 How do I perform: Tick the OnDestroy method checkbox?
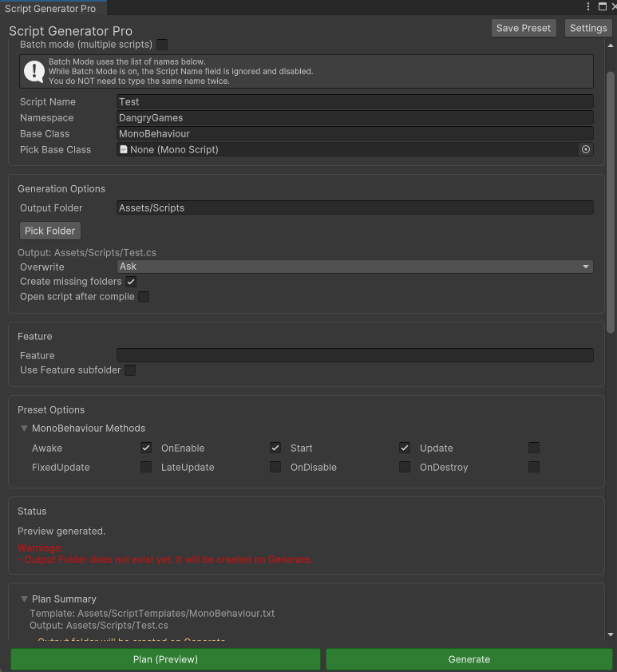click(534, 467)
